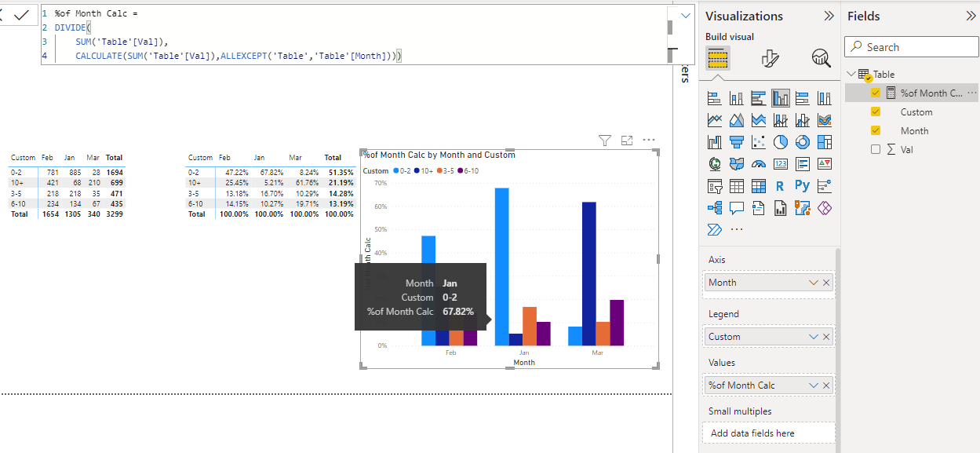
Task: Remove Custom from the Legend well
Action: click(x=826, y=337)
